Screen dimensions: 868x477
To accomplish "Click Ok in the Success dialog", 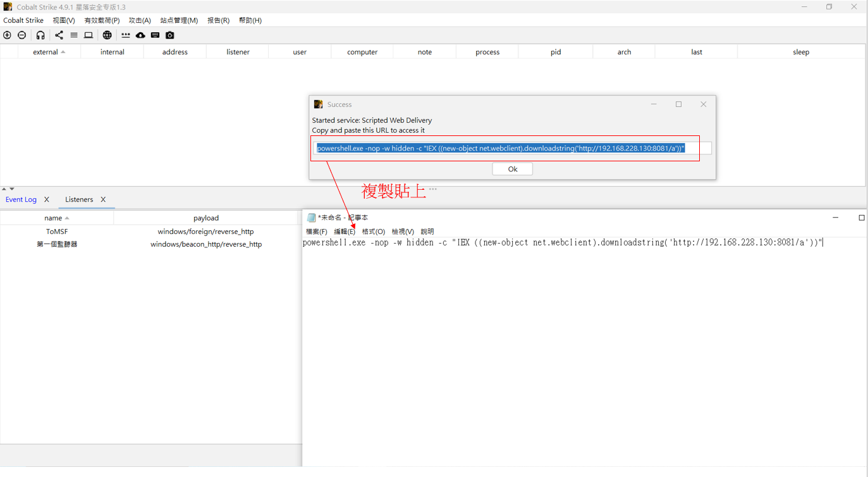I will click(x=513, y=169).
